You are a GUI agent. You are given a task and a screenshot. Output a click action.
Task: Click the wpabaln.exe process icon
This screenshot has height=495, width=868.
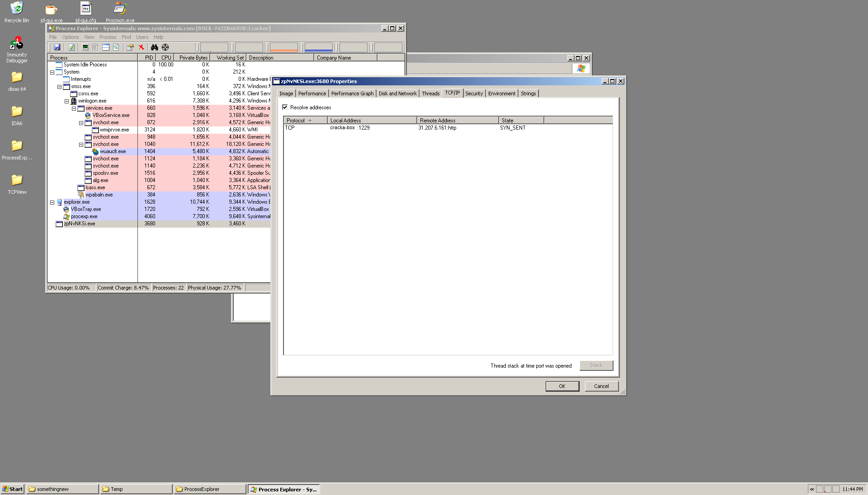pos(81,195)
